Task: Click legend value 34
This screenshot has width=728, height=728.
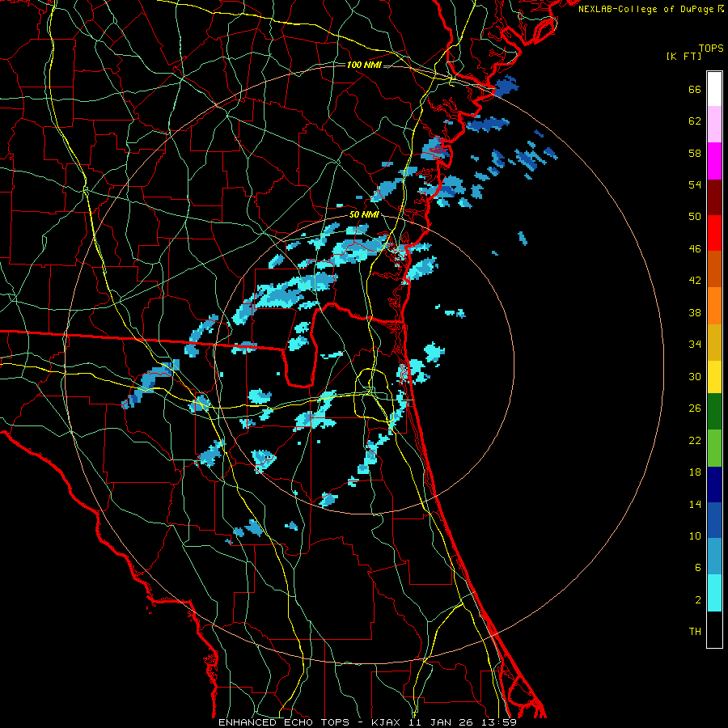Action: 695,345
